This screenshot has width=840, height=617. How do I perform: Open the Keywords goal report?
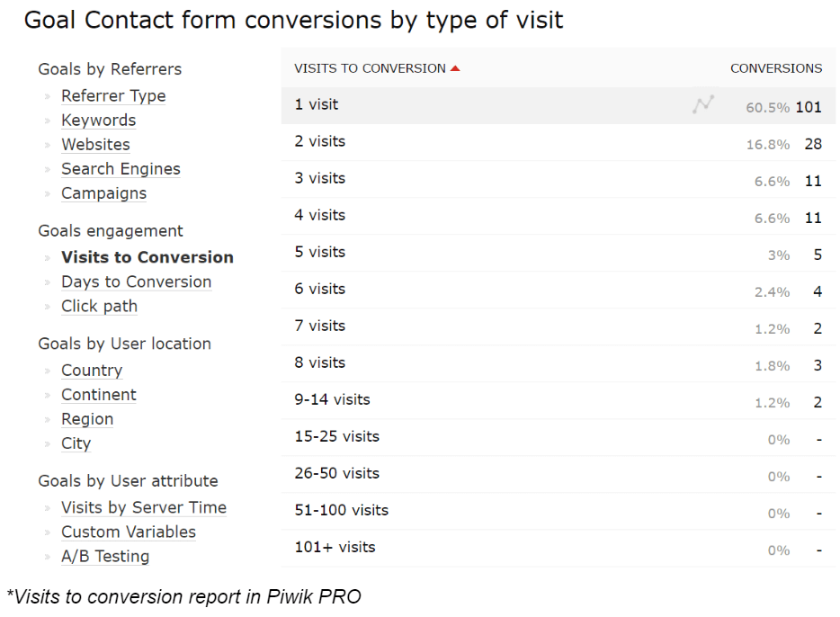[x=99, y=120]
